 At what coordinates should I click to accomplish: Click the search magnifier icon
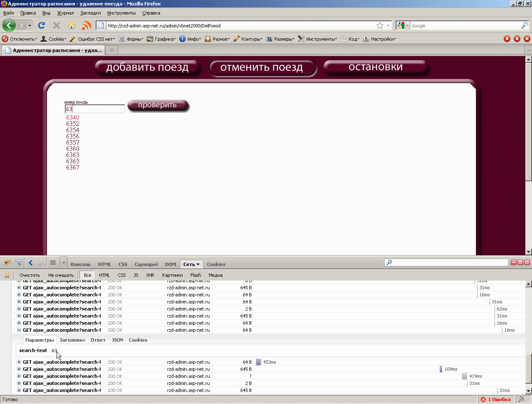tap(525, 25)
